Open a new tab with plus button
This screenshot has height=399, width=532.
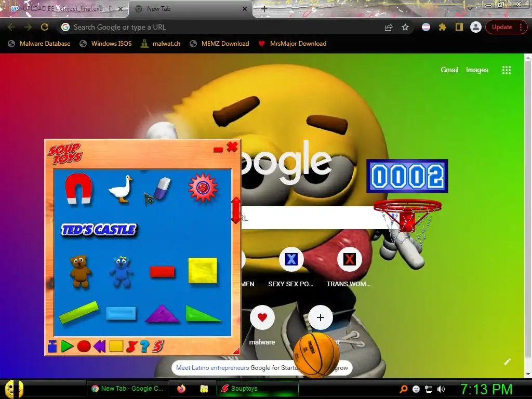[x=264, y=9]
